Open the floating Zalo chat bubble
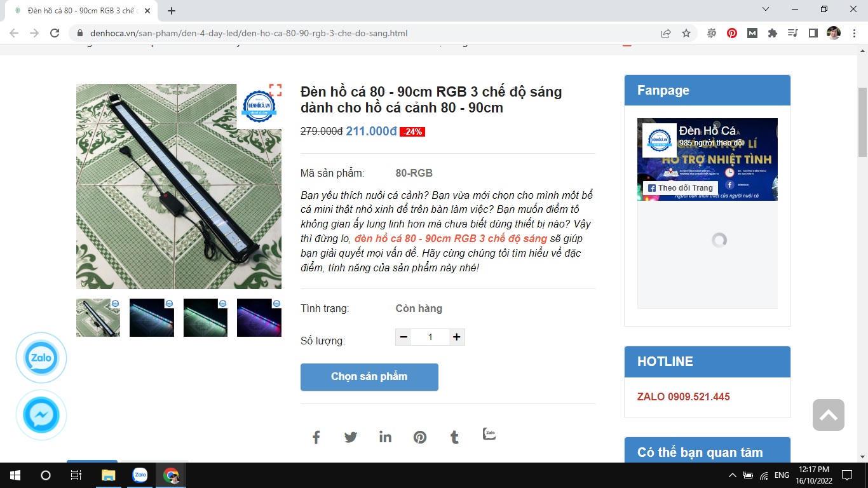The height and width of the screenshot is (488, 868). click(41, 358)
